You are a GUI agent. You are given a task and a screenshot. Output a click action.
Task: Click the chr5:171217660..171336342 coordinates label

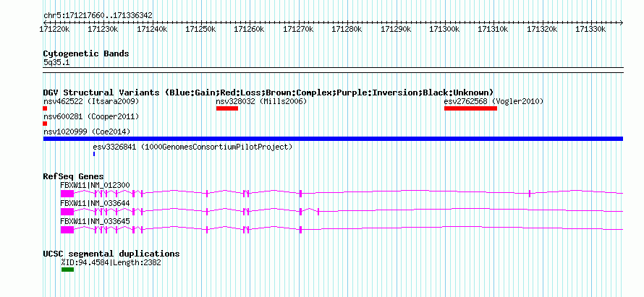pyautogui.click(x=98, y=16)
